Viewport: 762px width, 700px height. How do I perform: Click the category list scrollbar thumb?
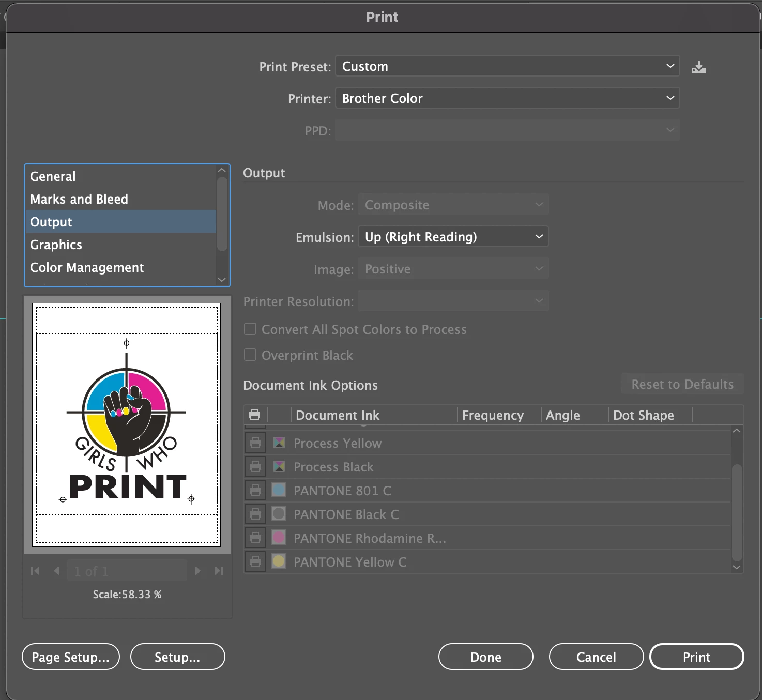222,214
